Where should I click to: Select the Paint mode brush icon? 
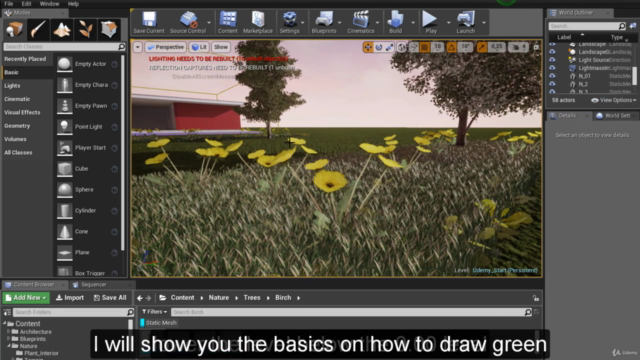pyautogui.click(x=38, y=29)
